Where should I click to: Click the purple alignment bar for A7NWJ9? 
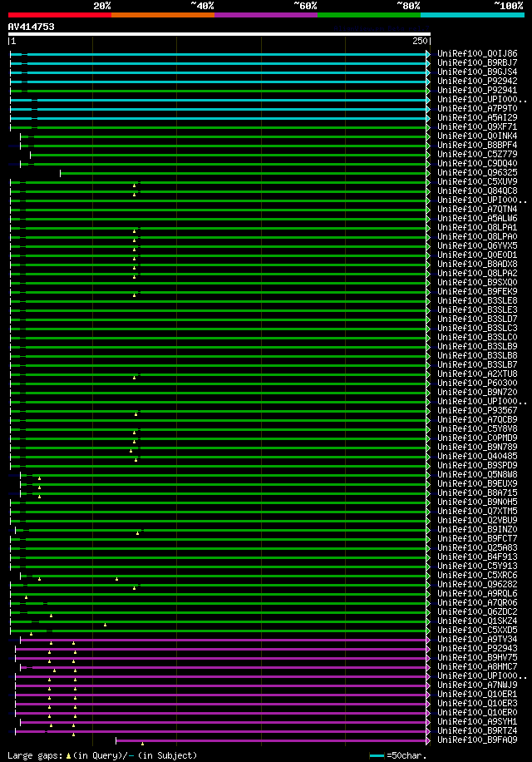[x=220, y=685]
